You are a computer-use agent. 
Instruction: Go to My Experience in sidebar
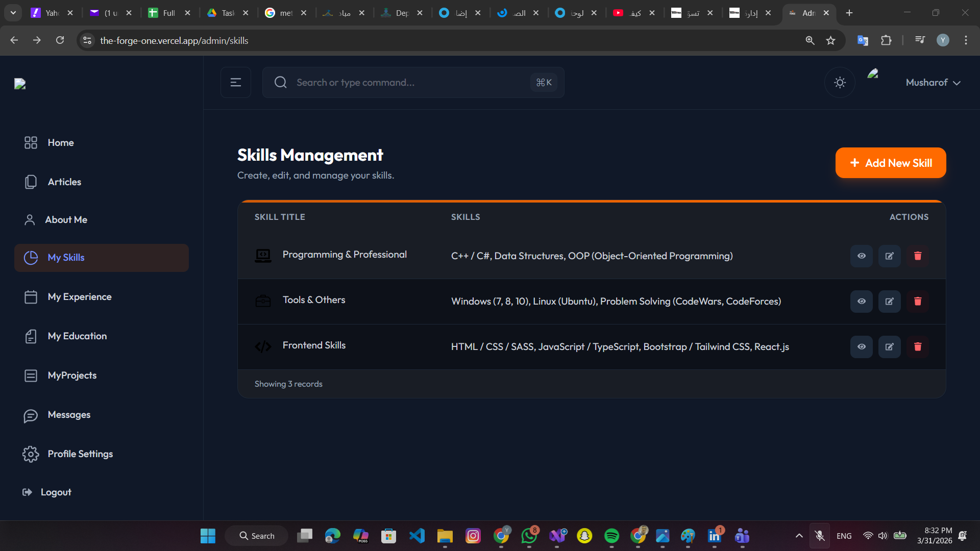point(79,297)
